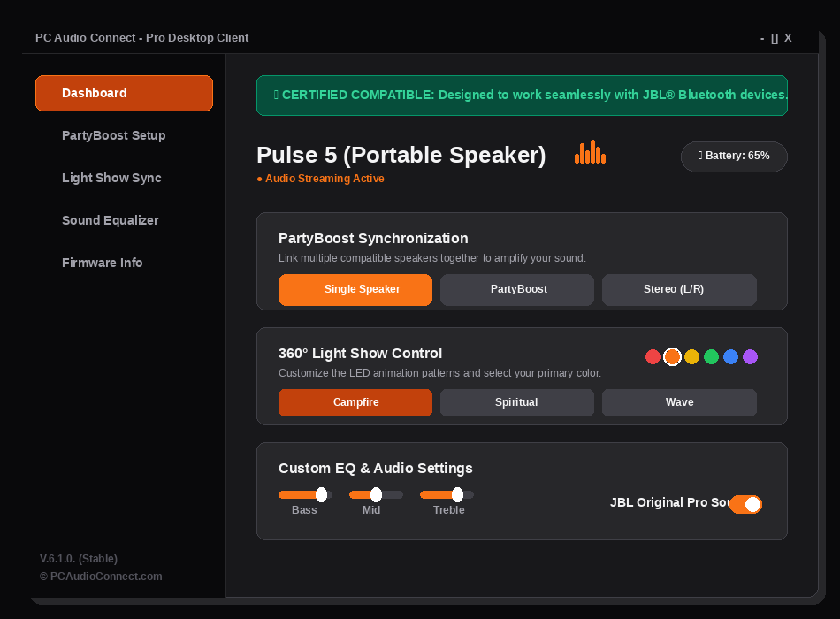The height and width of the screenshot is (619, 840).
Task: Maximize the PC Audio Connect window
Action: pos(775,39)
